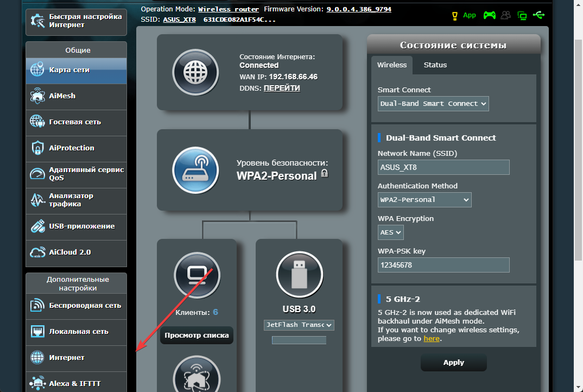Image resolution: width=583 pixels, height=392 pixels.
Task: Open USB-приложение menu item
Action: [76, 226]
